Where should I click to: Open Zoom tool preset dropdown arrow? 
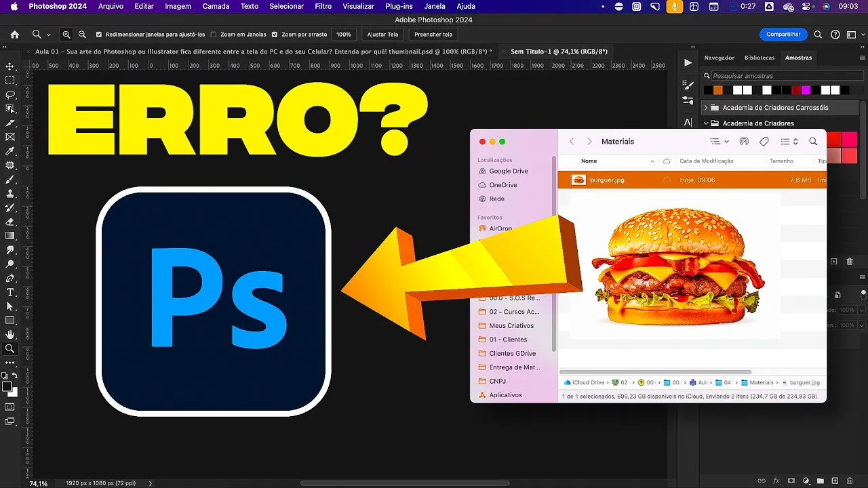click(49, 35)
